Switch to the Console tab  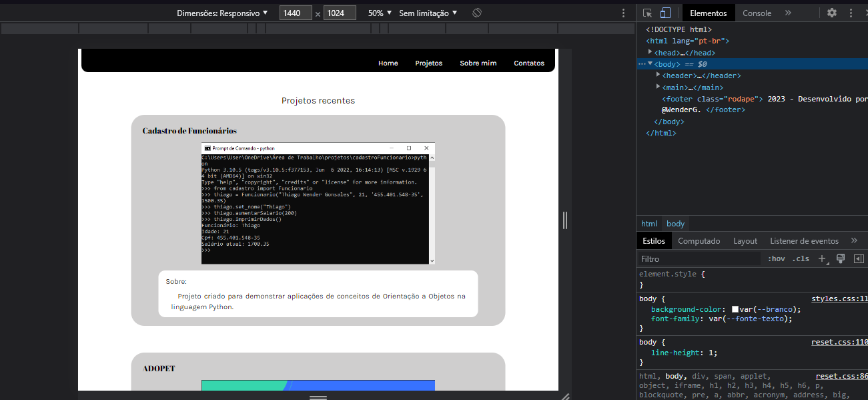click(757, 12)
